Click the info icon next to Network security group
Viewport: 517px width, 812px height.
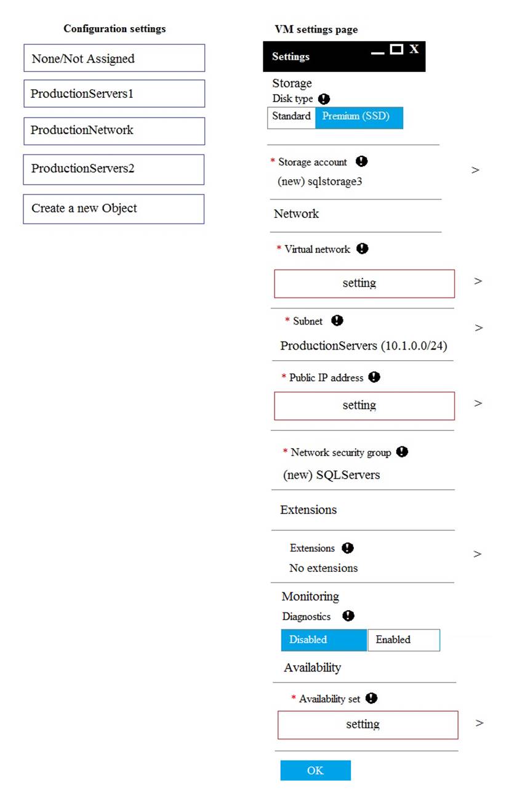tap(402, 452)
